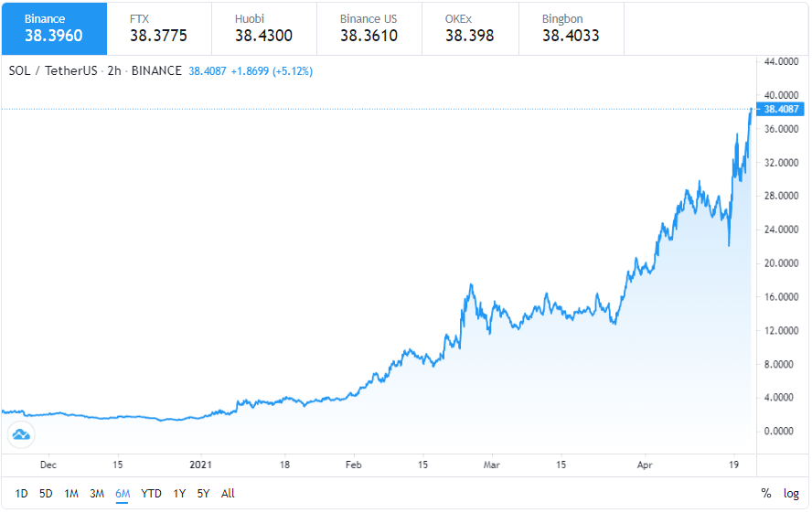Screen dimensions: 812x513
Task: Toggle the percent scale mode
Action: pyautogui.click(x=766, y=494)
